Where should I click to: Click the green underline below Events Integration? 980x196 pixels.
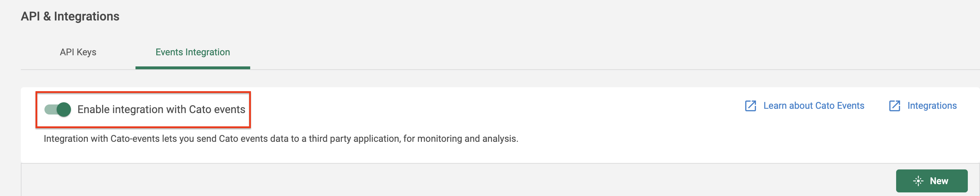click(192, 68)
